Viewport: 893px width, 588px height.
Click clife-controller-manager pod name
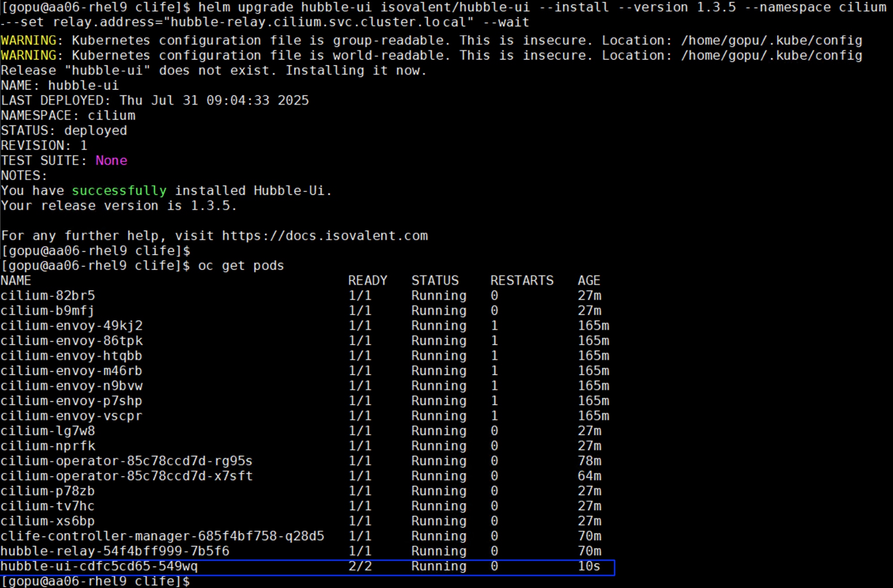(162, 536)
